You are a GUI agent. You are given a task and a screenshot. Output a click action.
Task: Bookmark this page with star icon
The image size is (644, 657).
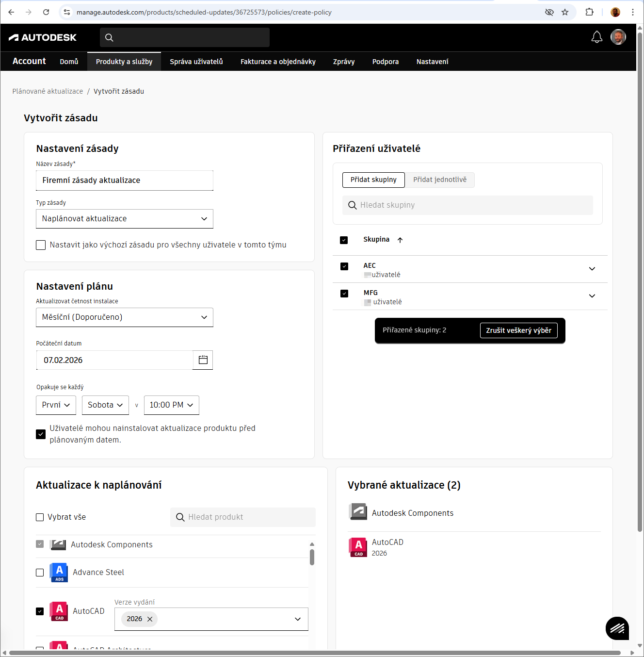[x=565, y=12]
